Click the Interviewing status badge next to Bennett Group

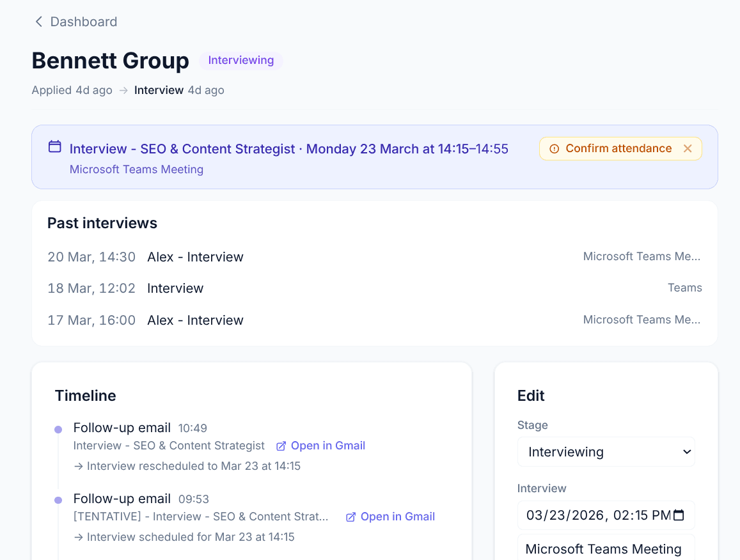click(241, 60)
